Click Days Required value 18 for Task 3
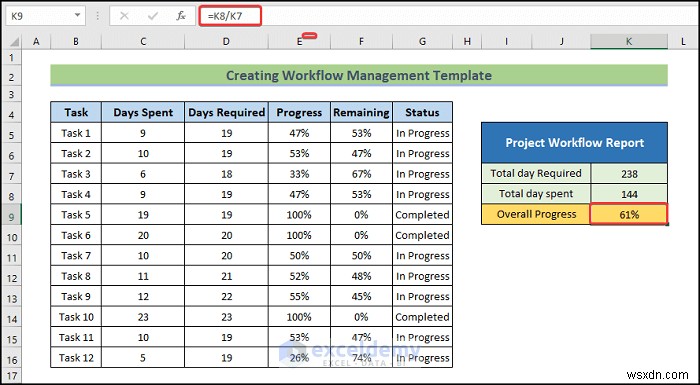This screenshot has height=385, width=700. point(226,174)
